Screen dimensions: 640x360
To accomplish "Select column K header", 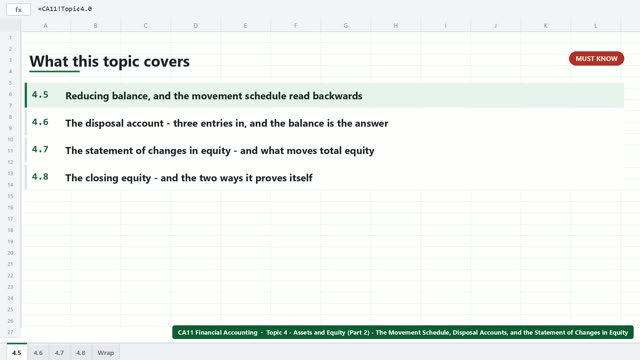I will (x=546, y=25).
